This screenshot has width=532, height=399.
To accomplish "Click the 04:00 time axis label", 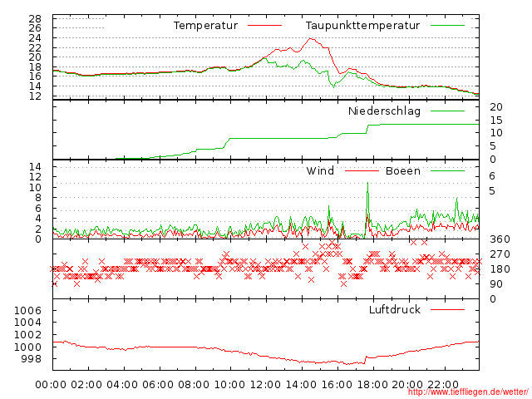I will [122, 385].
